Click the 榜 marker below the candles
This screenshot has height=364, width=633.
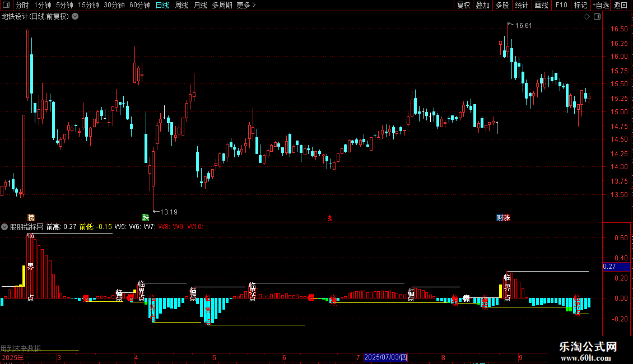pos(31,217)
